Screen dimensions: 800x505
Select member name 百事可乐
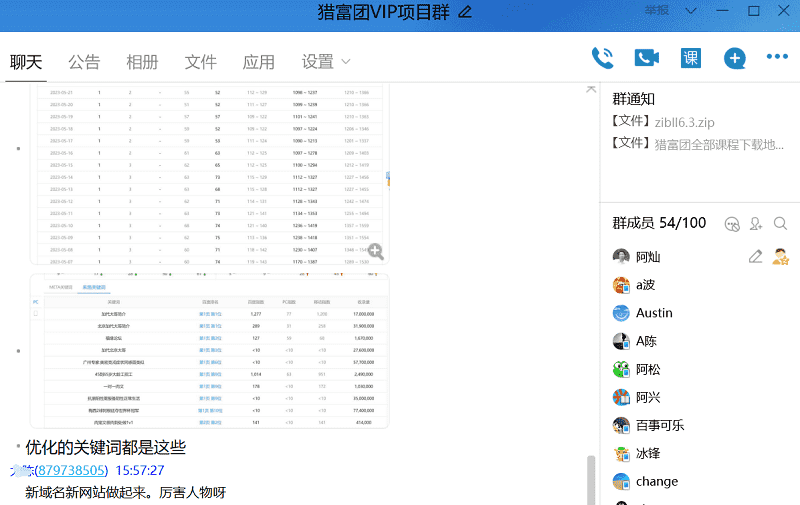coord(660,425)
